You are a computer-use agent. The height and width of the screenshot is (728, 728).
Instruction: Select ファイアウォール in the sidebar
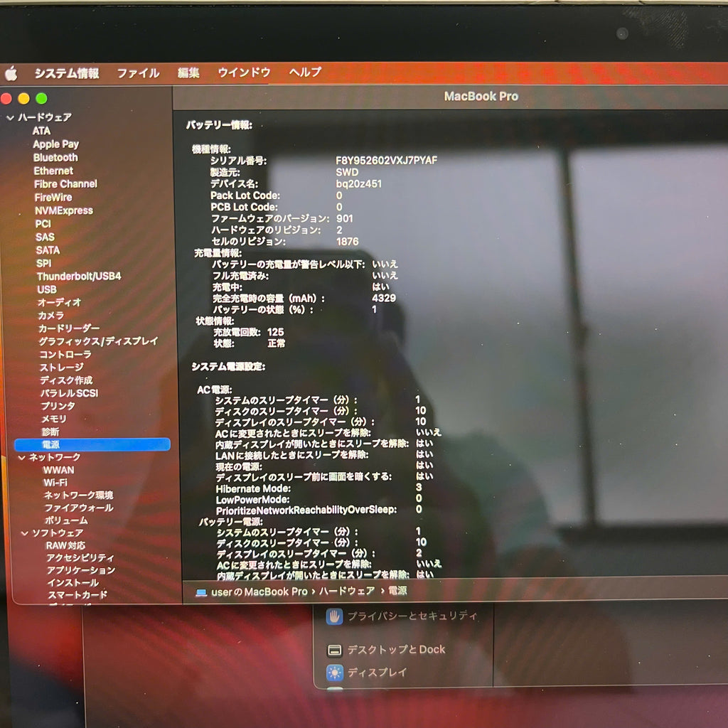pyautogui.click(x=79, y=508)
